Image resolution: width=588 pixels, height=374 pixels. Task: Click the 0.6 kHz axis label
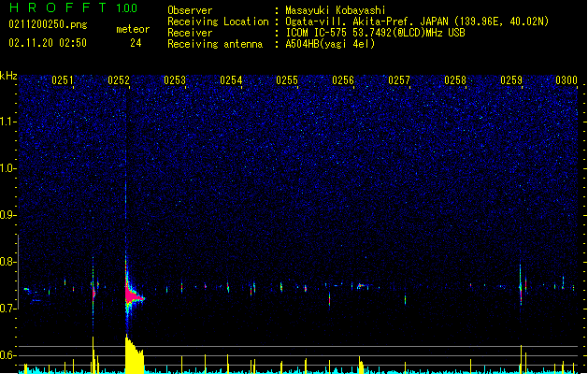click(7, 355)
